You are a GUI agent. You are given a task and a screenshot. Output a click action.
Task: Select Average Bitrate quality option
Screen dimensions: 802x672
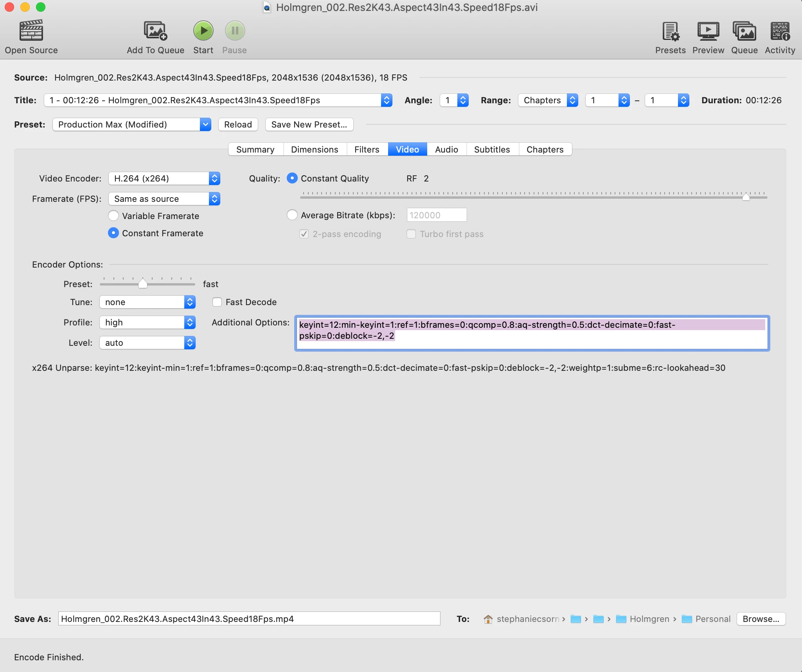coord(292,215)
